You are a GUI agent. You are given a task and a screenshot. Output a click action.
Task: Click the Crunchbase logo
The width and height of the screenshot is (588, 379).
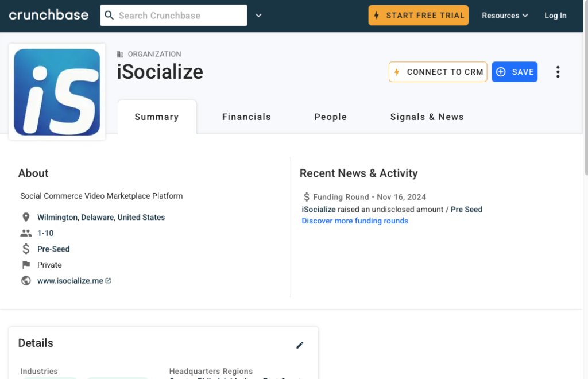[49, 16]
